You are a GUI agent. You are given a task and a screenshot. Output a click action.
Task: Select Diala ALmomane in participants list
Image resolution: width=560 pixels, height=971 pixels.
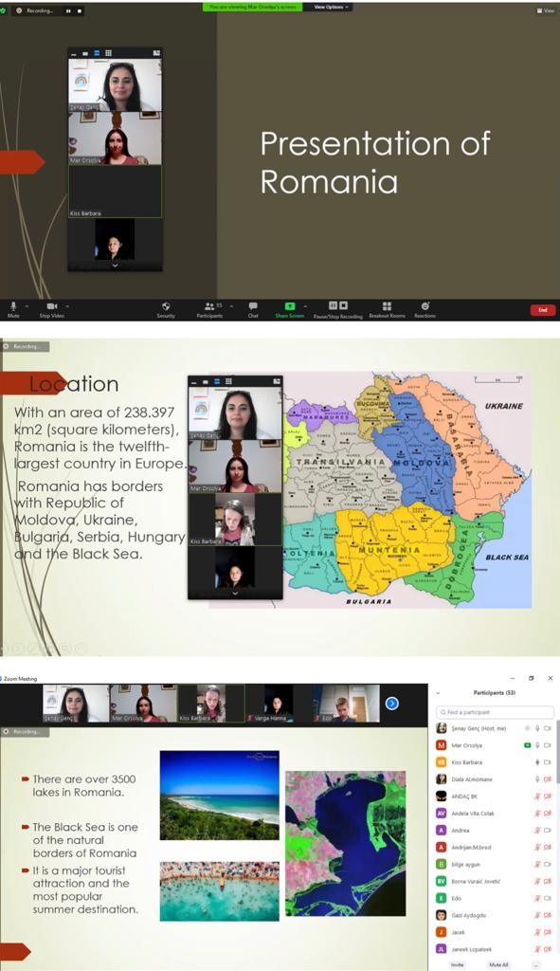tap(495, 779)
